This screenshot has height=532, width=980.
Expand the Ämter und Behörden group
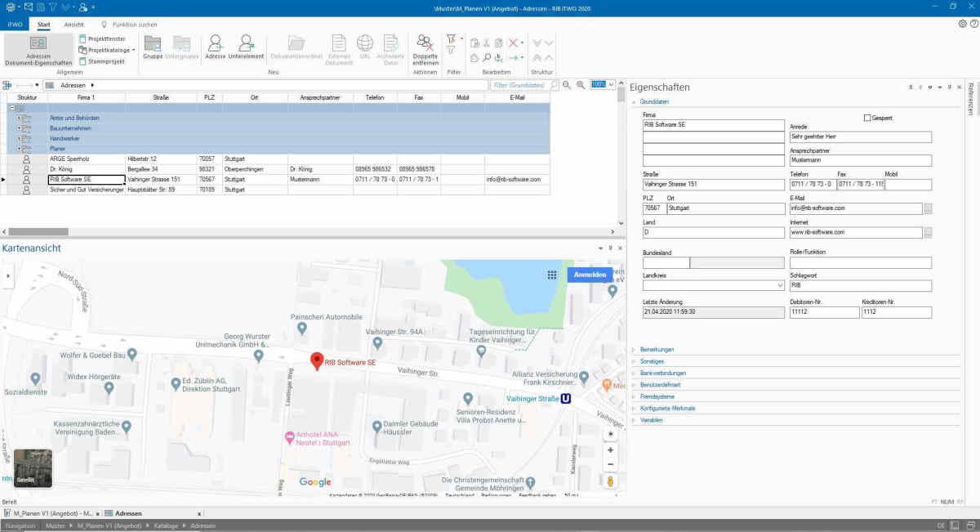19,118
